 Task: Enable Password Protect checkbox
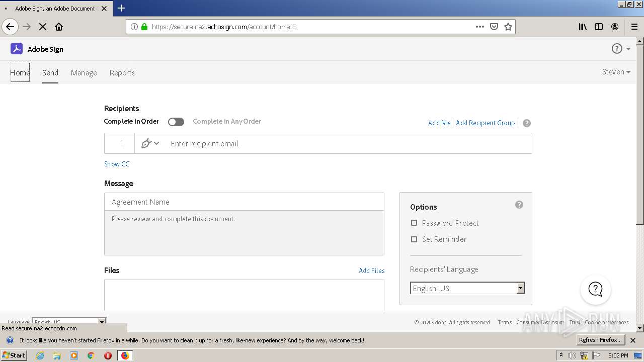(414, 223)
